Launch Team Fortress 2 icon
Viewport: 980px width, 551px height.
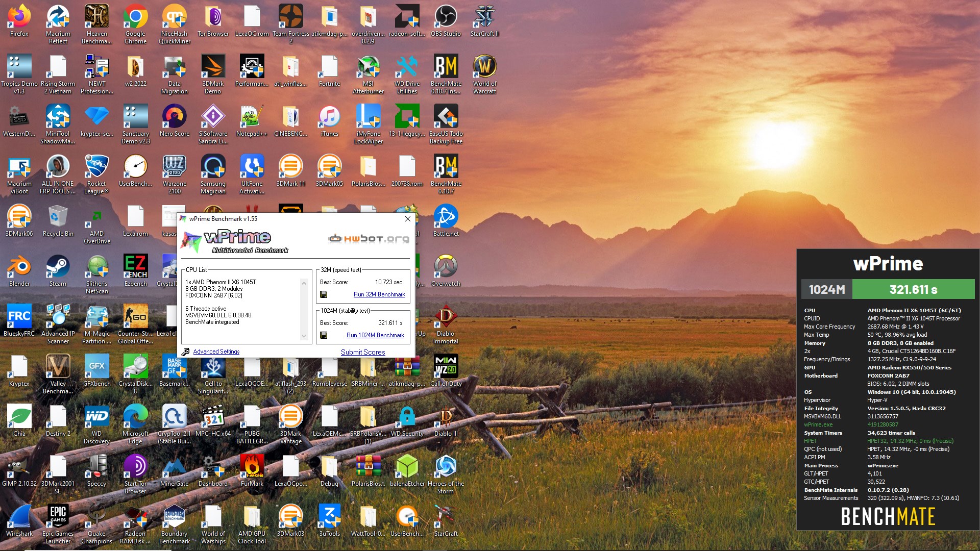coord(291,24)
